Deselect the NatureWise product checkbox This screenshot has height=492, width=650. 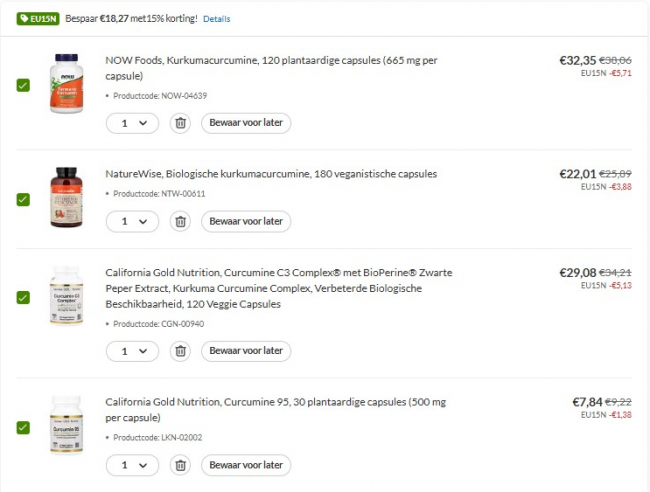23,199
